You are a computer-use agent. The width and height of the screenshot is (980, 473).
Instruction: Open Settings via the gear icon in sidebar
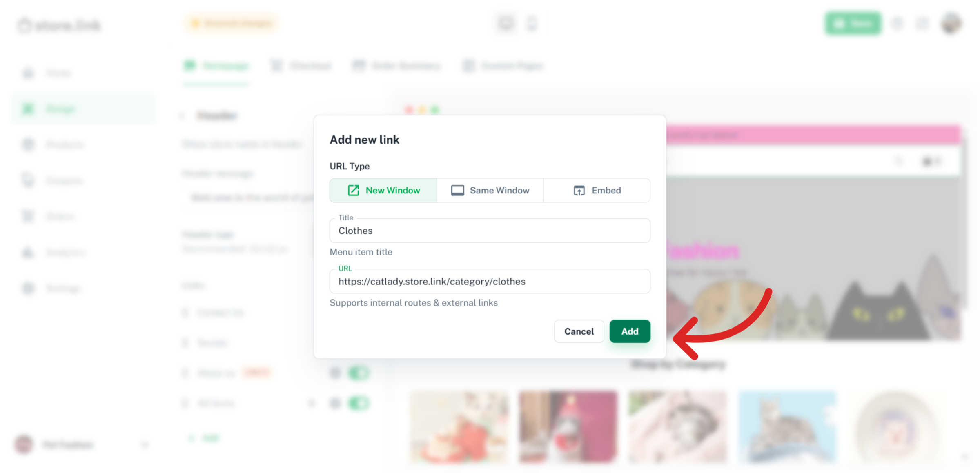pos(28,288)
